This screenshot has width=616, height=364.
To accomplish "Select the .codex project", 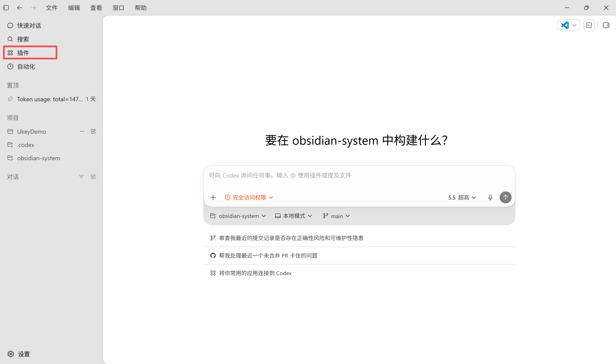I will tap(51, 145).
